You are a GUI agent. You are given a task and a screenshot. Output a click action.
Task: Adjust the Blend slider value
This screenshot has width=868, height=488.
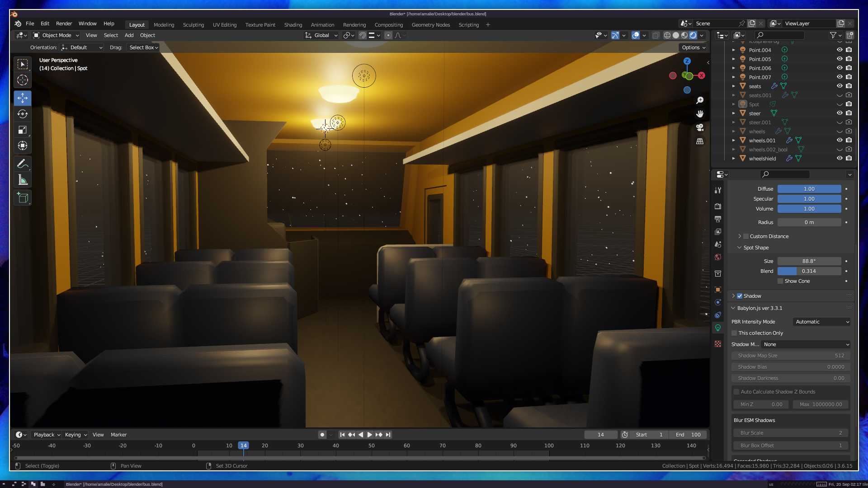tap(809, 271)
